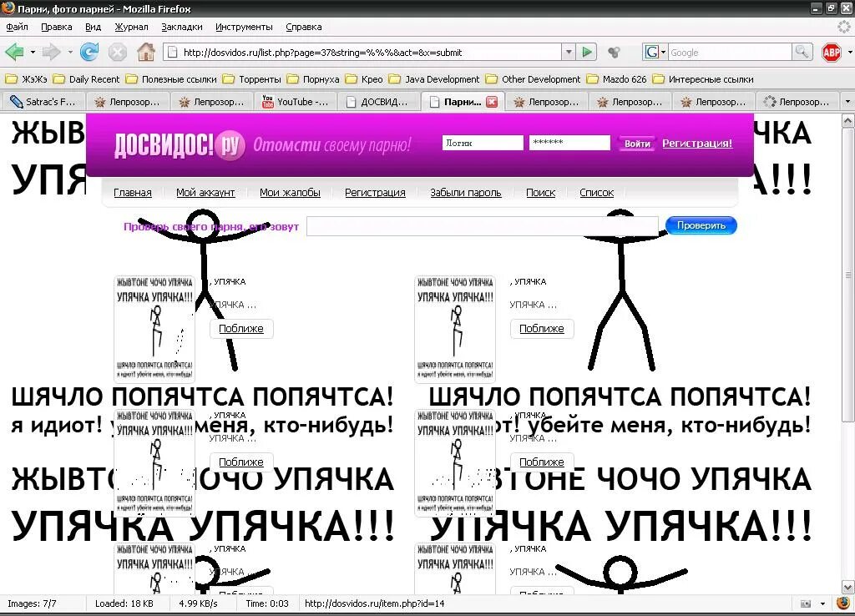Switch to the YouTube tab
Screen dimensions: 855x616
pos(296,102)
